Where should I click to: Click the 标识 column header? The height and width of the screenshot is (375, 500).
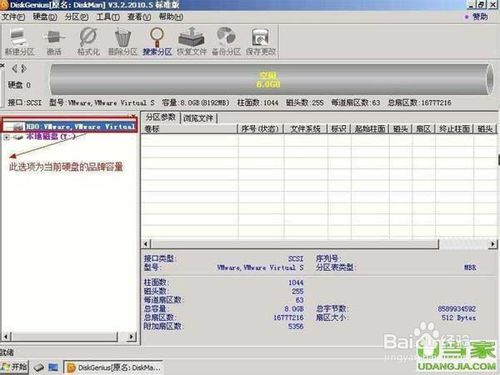pos(339,129)
